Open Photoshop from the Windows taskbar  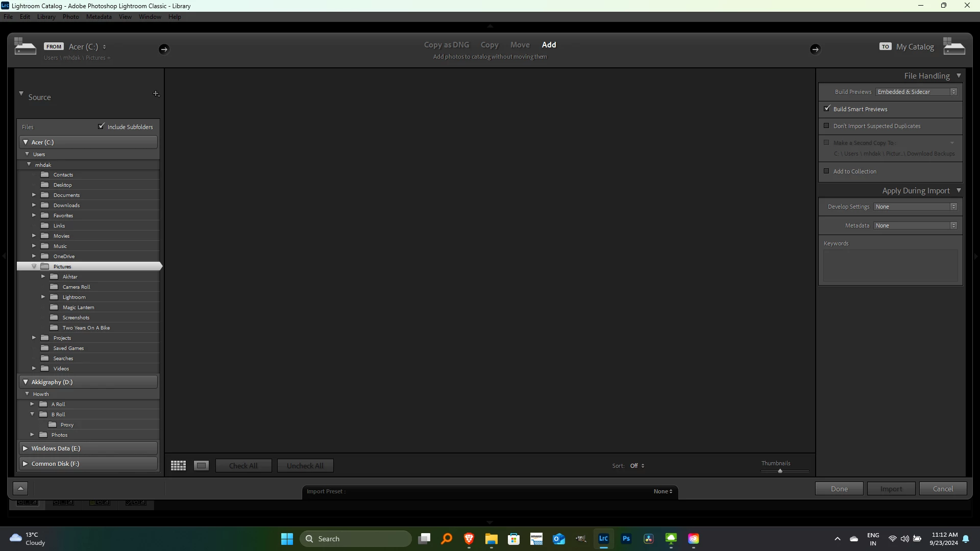pyautogui.click(x=626, y=539)
